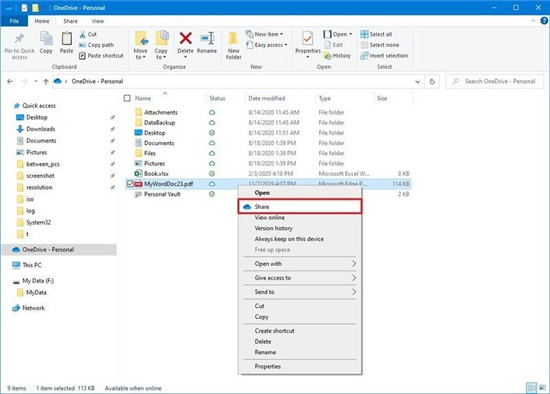This screenshot has height=394, width=550.
Task: Open the Help question mark icon
Action: (x=544, y=21)
